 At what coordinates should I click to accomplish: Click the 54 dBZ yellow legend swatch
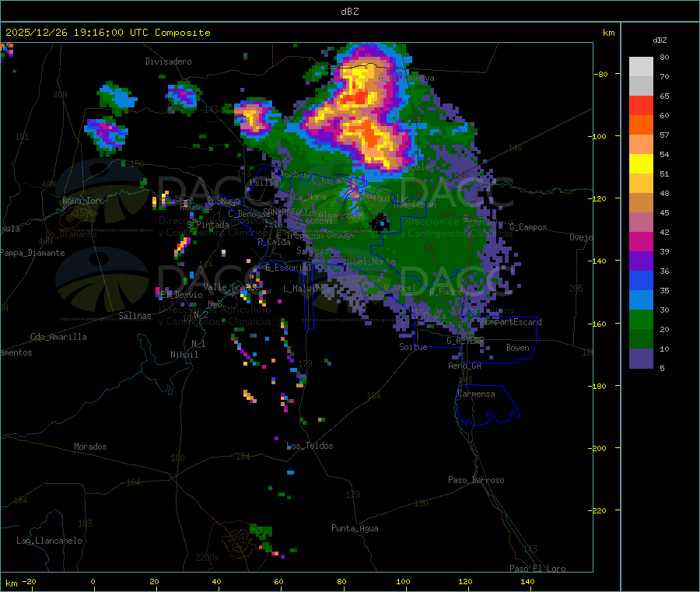coord(641,164)
